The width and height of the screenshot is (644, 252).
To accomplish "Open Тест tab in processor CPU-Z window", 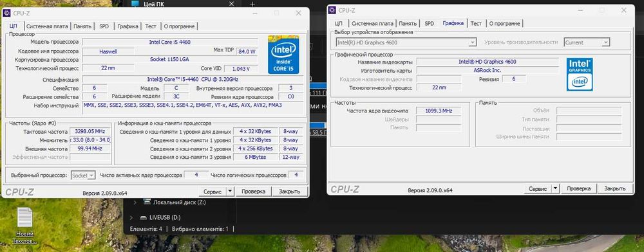I will [x=151, y=26].
